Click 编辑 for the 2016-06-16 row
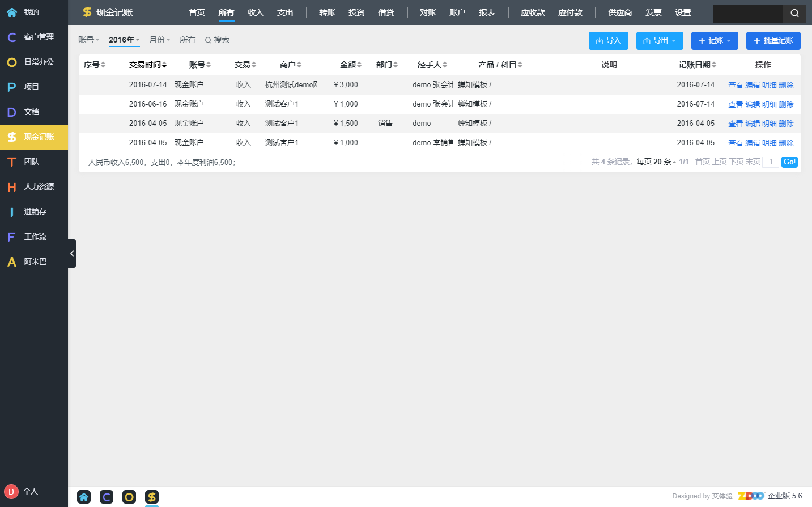Image resolution: width=812 pixels, height=507 pixels. (x=753, y=104)
